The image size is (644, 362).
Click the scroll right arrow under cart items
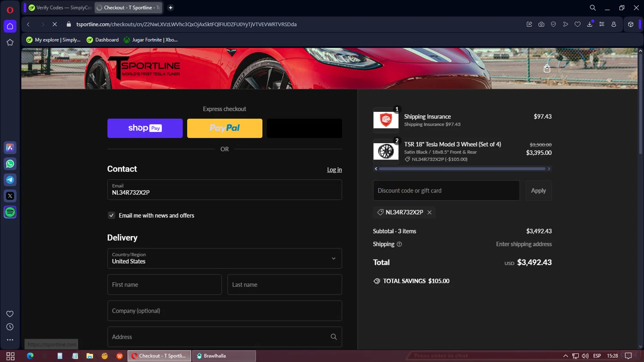pos(549,169)
